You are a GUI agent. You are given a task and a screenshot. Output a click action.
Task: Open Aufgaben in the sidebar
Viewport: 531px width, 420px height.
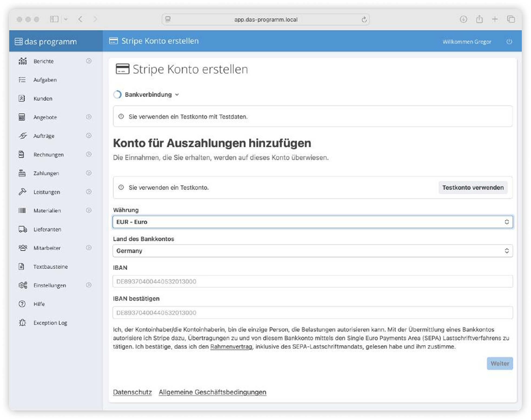[45, 80]
